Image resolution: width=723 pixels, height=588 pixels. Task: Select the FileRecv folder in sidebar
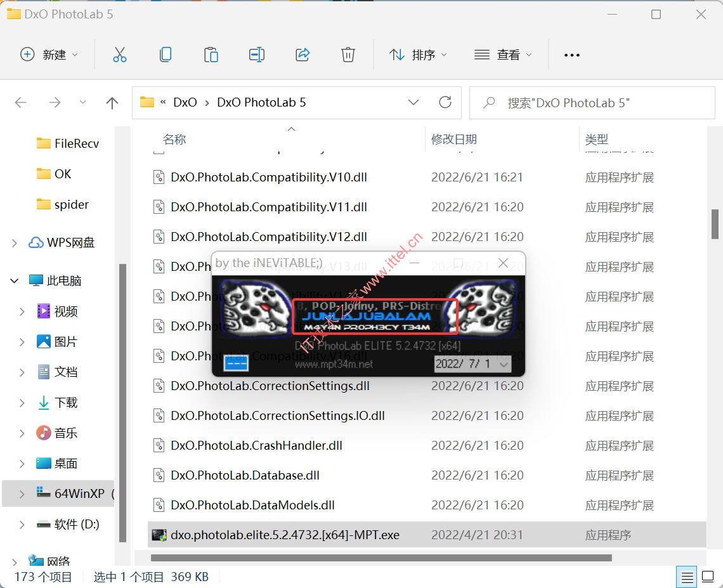point(68,143)
